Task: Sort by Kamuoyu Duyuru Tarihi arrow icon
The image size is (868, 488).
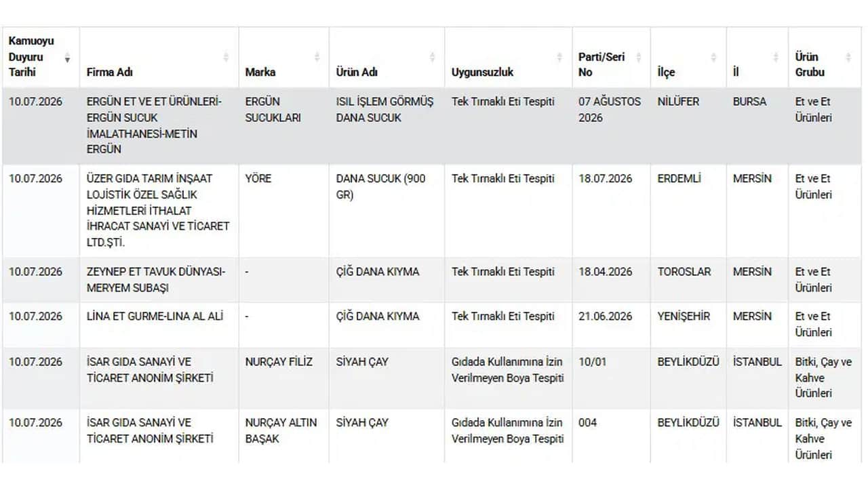Action: tap(67, 58)
